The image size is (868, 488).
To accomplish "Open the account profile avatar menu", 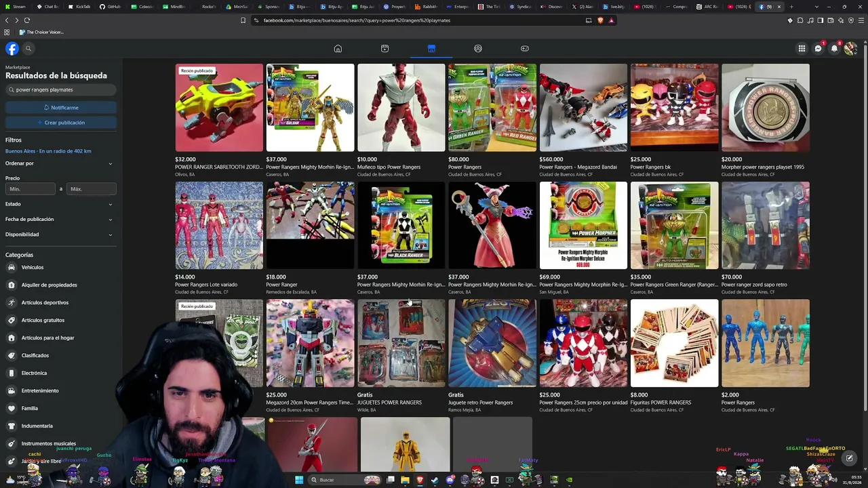I will tap(850, 48).
